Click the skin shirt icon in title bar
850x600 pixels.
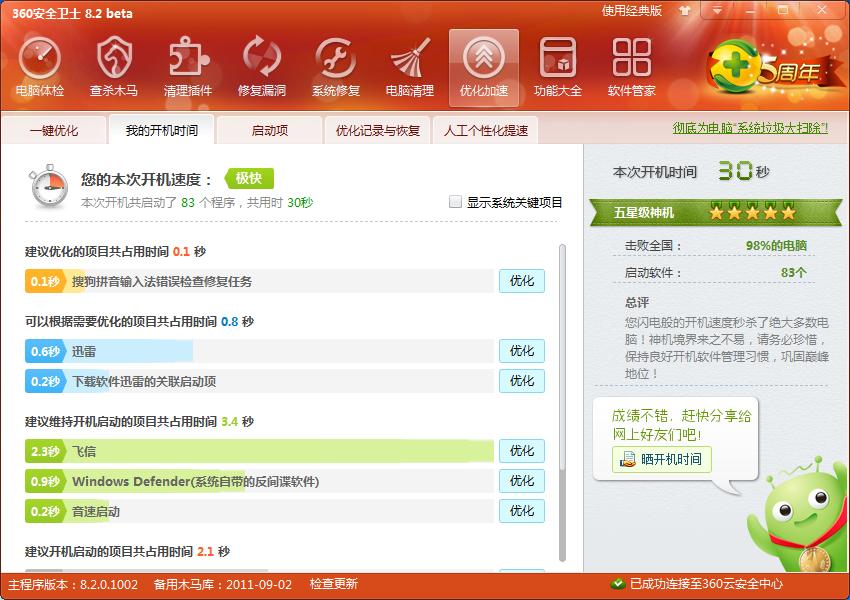point(685,11)
